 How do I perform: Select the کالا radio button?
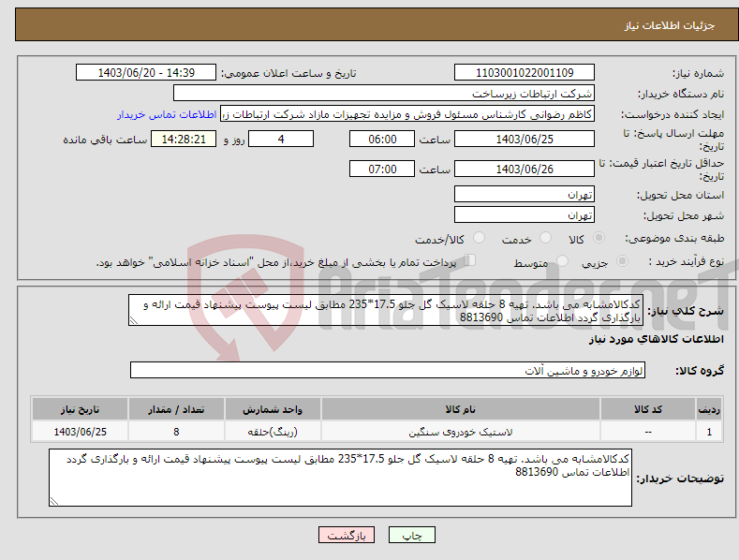pyautogui.click(x=599, y=238)
